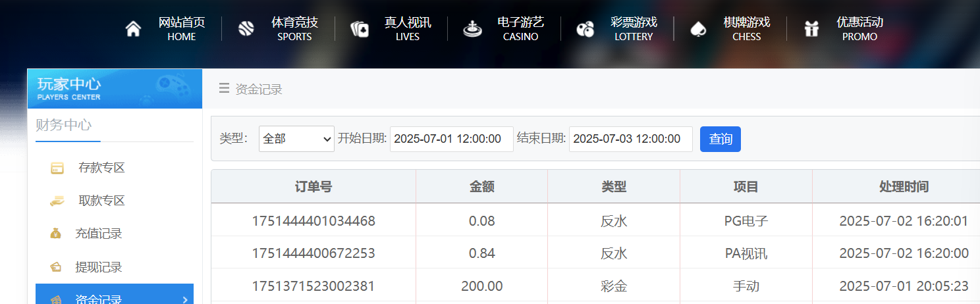Go to 充值记录 sidebar item
980x304 pixels.
98,234
